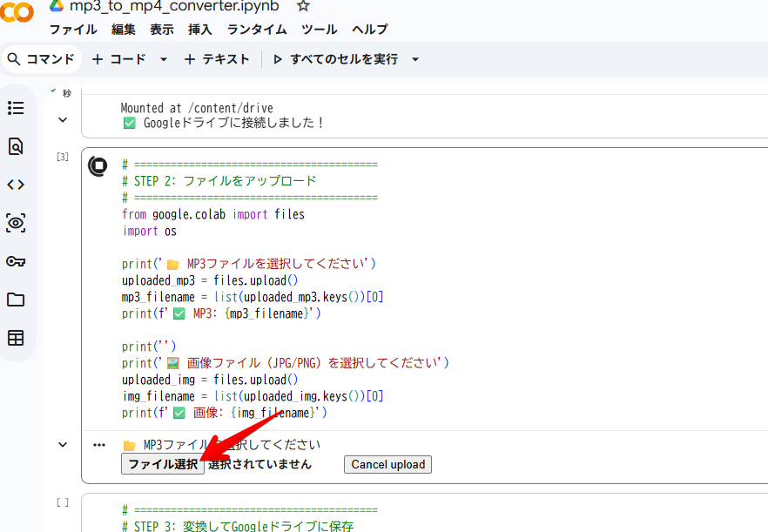Open the ヘルプ menu
The width and height of the screenshot is (768, 532).
[370, 30]
